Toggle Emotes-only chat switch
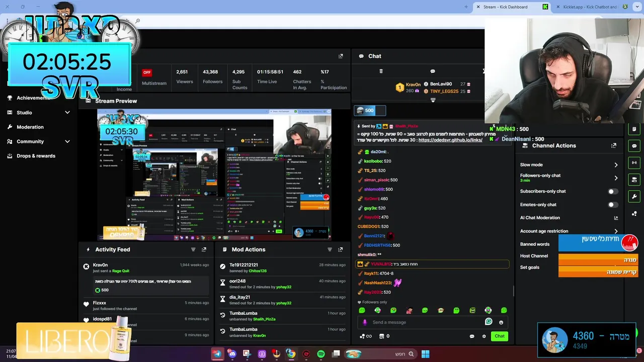This screenshot has width=644, height=362. [612, 205]
